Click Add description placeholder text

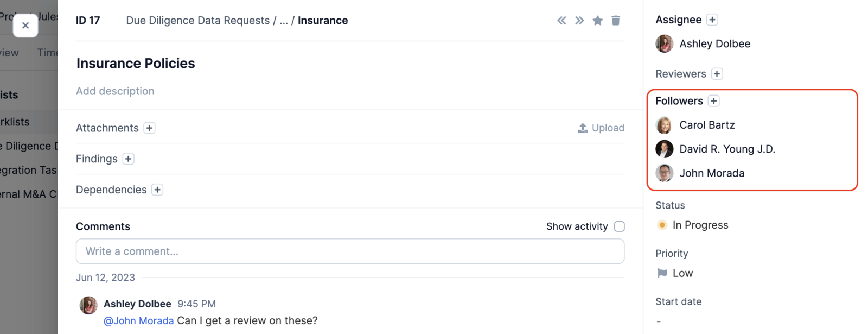pos(115,91)
